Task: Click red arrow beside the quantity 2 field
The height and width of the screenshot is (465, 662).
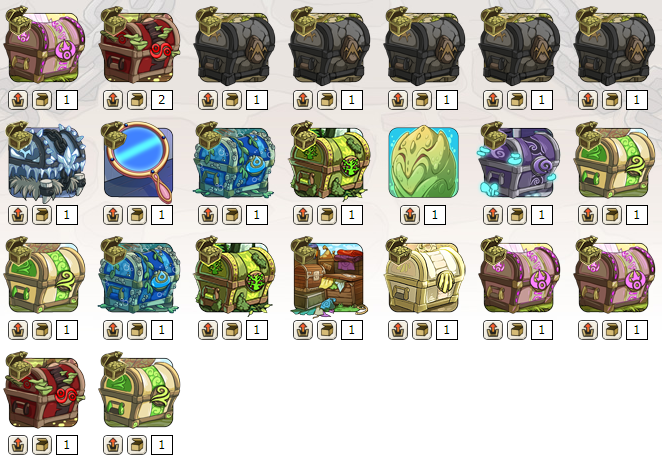Action: pos(113,100)
